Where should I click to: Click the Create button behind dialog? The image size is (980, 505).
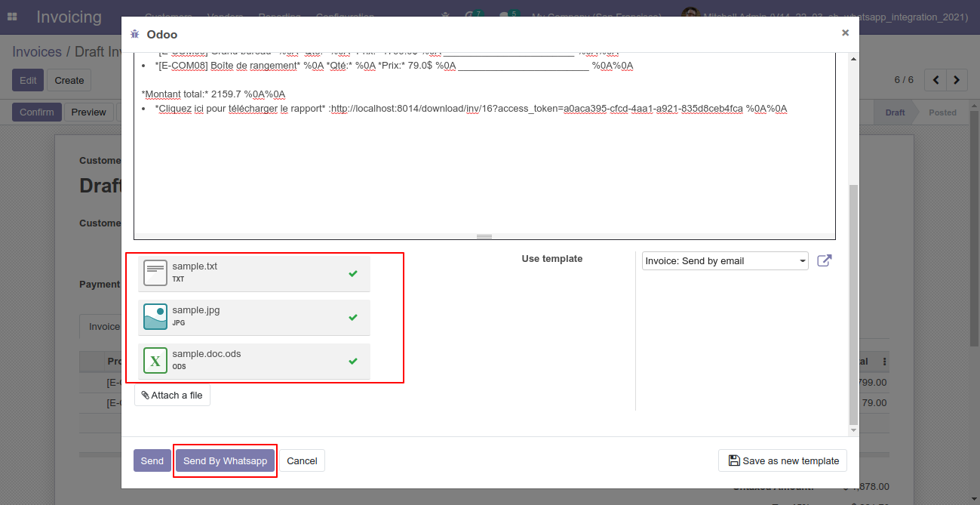click(69, 80)
